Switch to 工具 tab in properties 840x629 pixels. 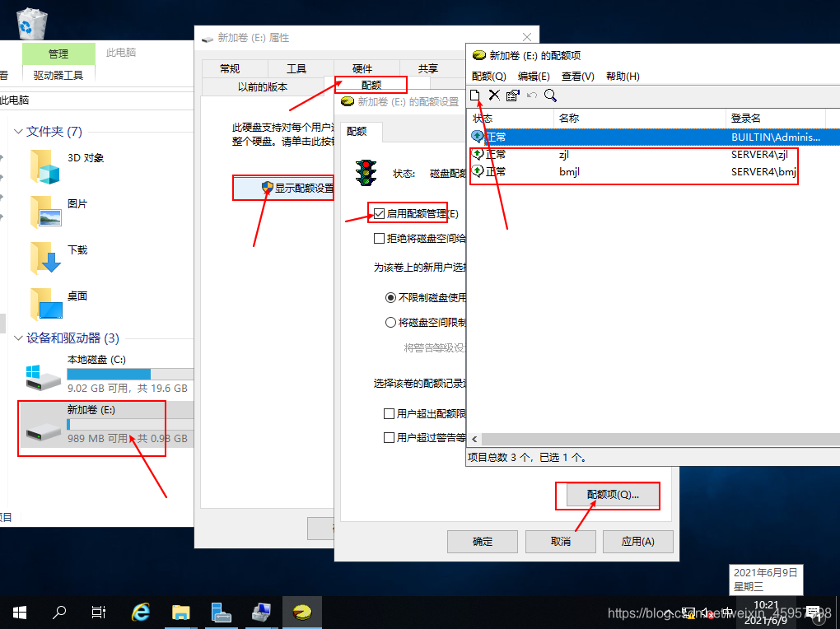click(x=296, y=68)
